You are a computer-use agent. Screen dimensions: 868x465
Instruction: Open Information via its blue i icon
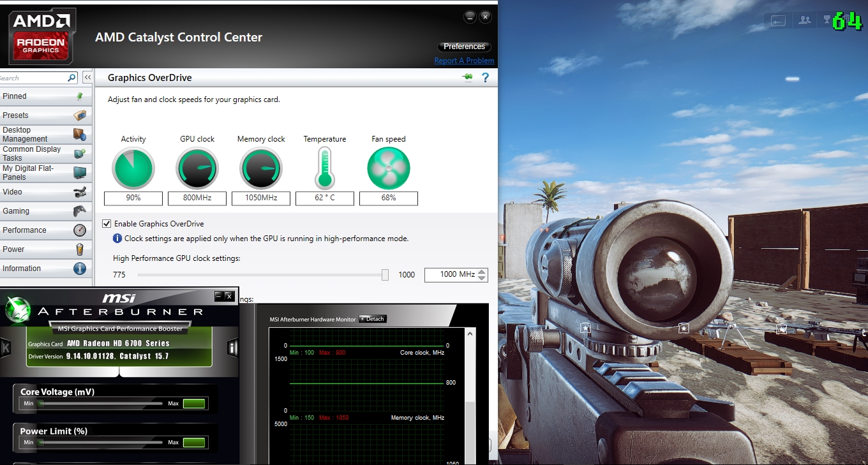point(80,269)
